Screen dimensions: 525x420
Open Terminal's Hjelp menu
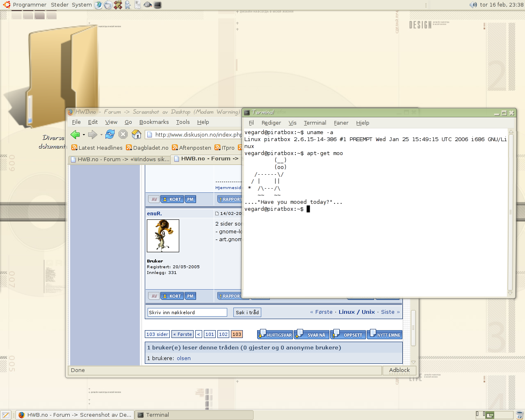363,123
